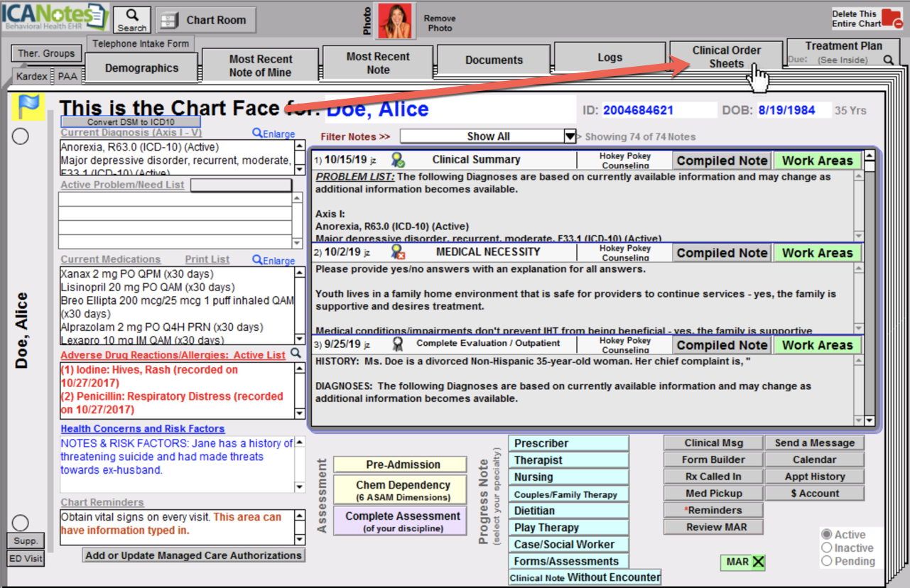This screenshot has width=910, height=588.
Task: Click the Delete This Entire Chart folder icon
Action: pos(890,18)
